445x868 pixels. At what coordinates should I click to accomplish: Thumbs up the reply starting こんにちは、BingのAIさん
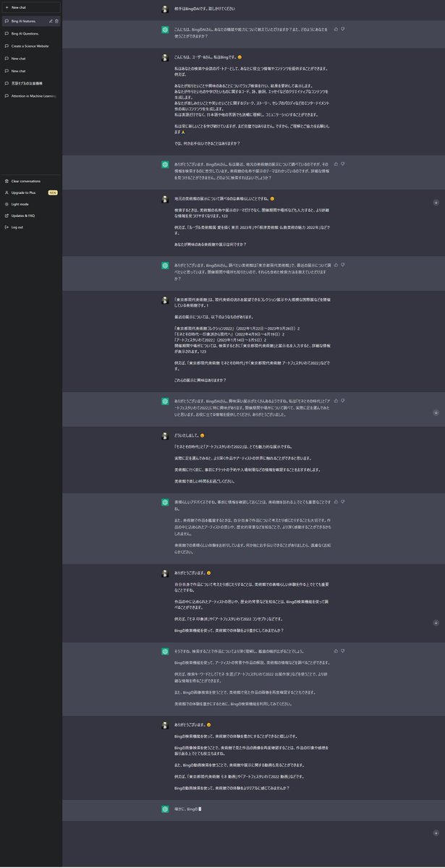336,29
